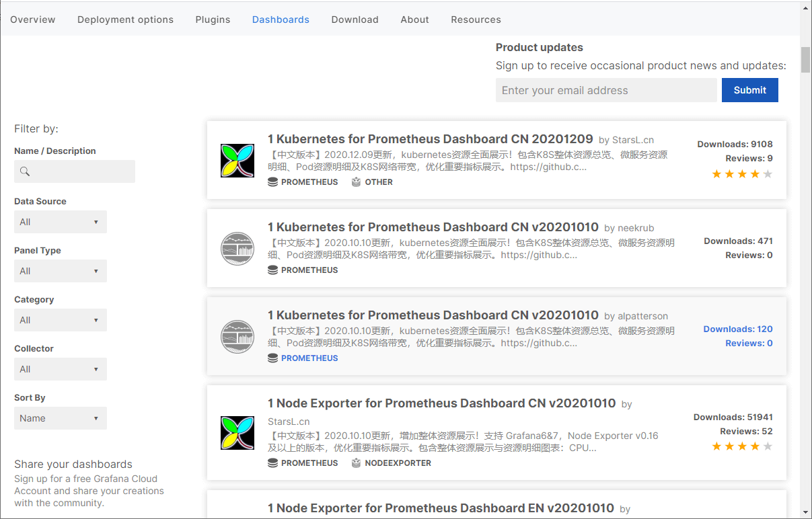Click the NODEEXPORTER collector icon
This screenshot has width=812, height=519.
tap(357, 463)
